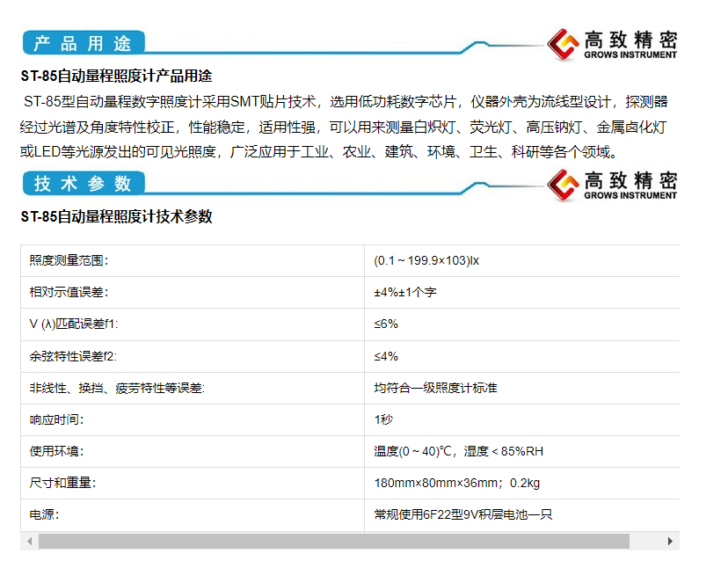
Task: Click the Grows Instrument logo beside 技术参数
Action: tap(613, 185)
